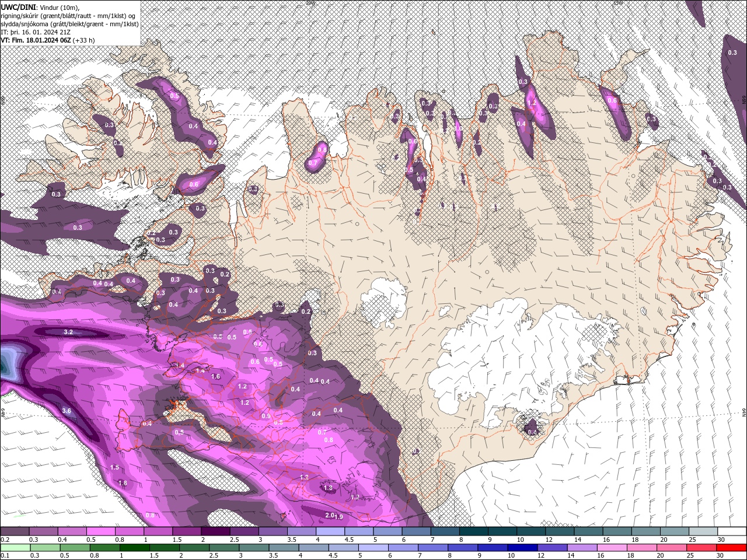This screenshot has height=560, width=747.
Task: Click the '3.6' precipitation value on the map
Action: pos(67,411)
